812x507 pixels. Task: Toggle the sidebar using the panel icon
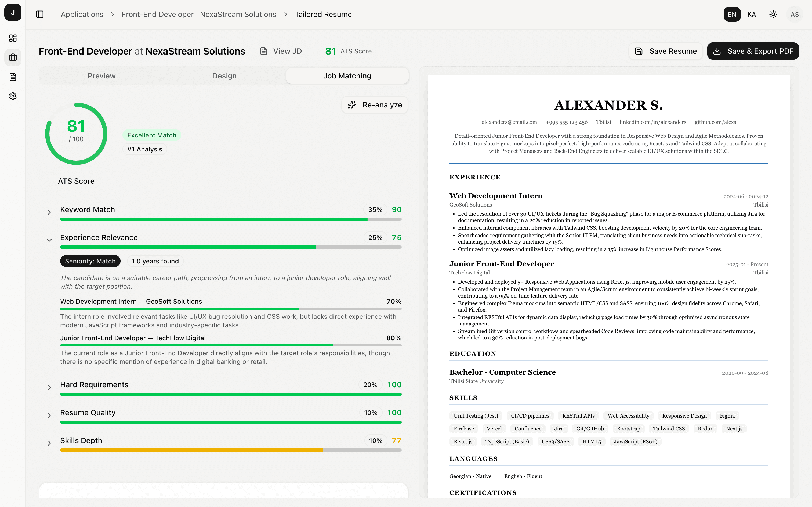[x=39, y=14]
